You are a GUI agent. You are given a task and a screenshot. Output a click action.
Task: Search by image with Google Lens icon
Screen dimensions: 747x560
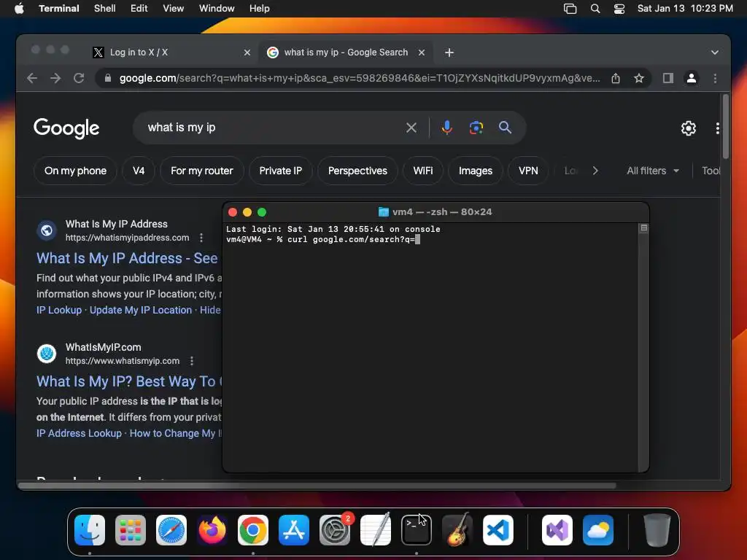476,128
